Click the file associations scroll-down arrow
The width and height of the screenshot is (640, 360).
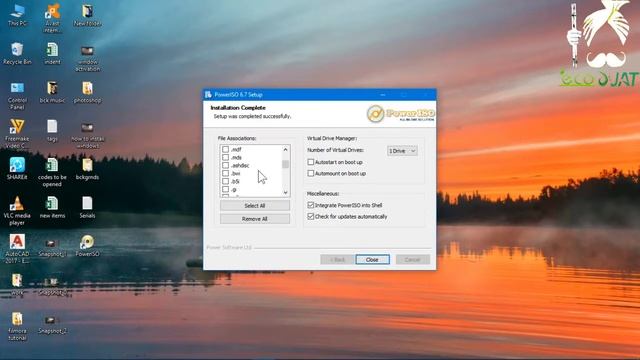[x=285, y=192]
